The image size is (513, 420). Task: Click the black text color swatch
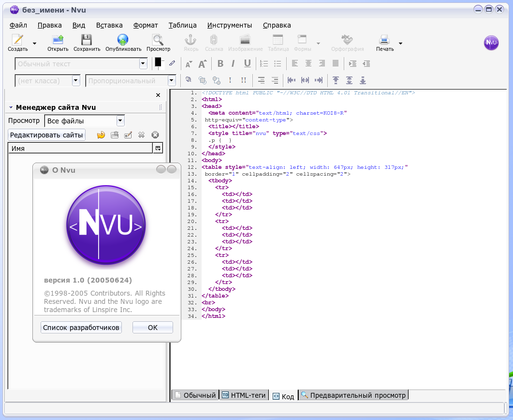point(158,62)
